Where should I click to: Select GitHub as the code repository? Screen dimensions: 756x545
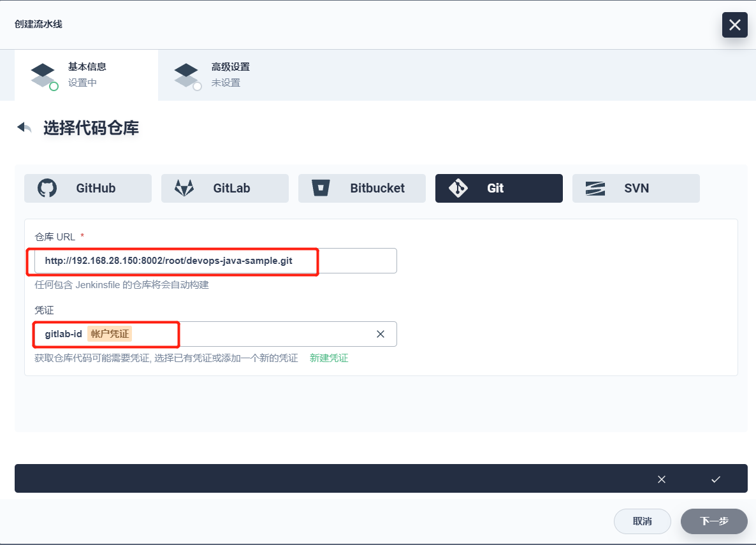click(x=88, y=188)
